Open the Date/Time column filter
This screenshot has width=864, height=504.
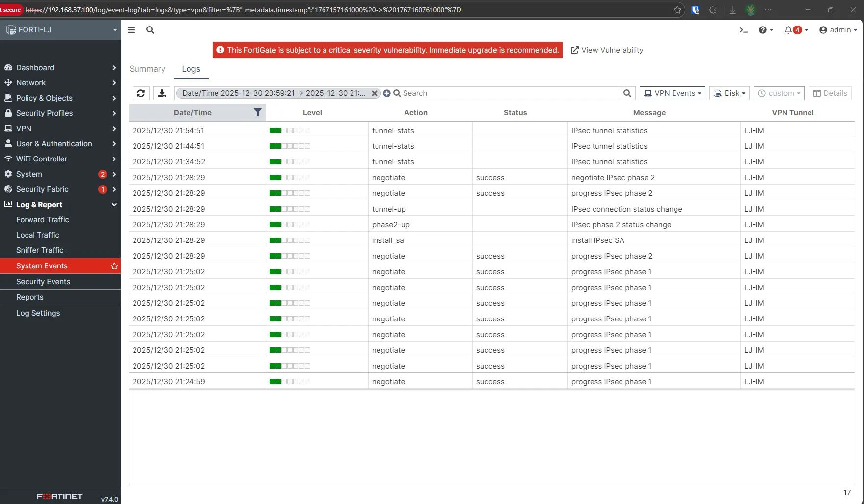coord(257,112)
